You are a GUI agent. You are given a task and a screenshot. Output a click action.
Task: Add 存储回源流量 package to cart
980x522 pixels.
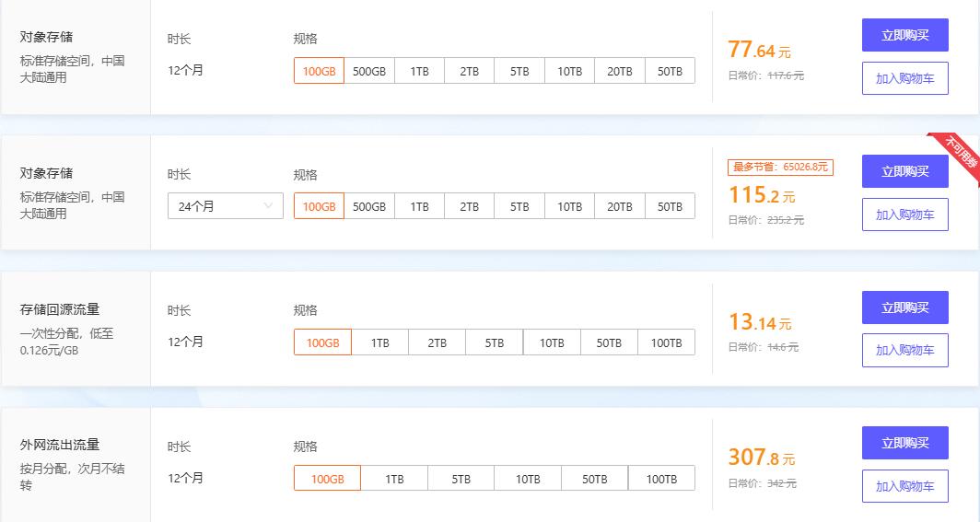pos(904,350)
